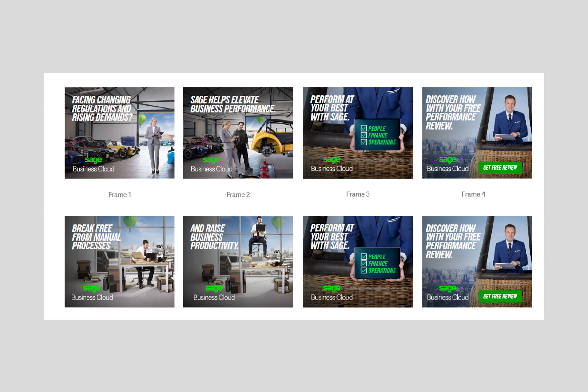This screenshot has height=392, width=588.
Task: Open the 'Facing Changing Regulations' banner frame
Action: [119, 133]
